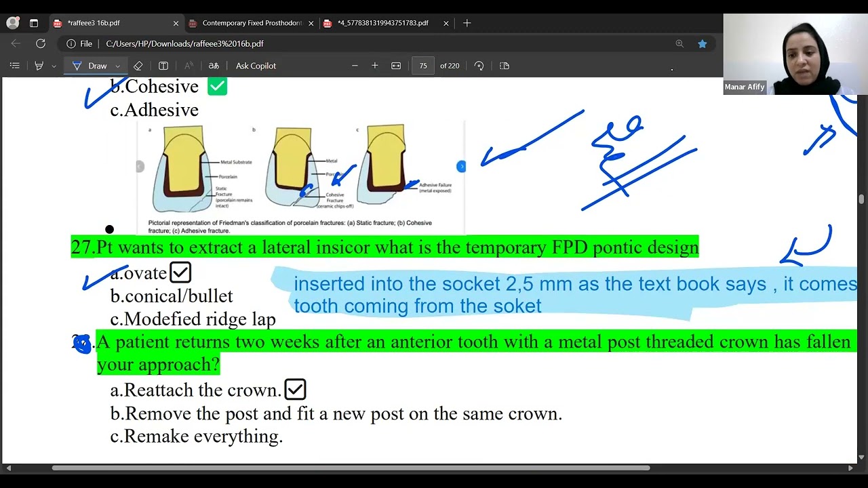868x488 pixels.
Task: Open a new browser tab
Action: [x=467, y=23]
